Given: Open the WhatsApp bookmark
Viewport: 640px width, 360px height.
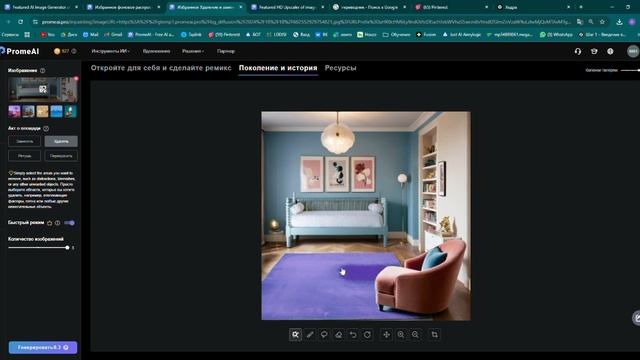Looking at the screenshot, I should pos(556,35).
